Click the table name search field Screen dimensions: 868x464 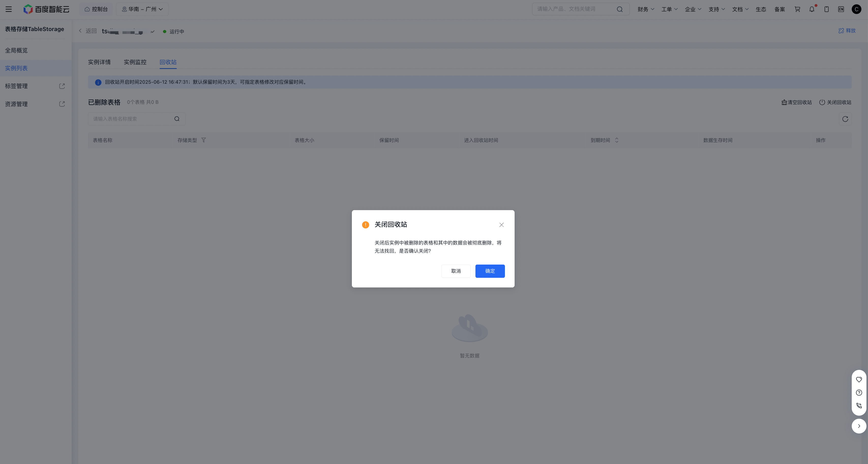click(131, 119)
